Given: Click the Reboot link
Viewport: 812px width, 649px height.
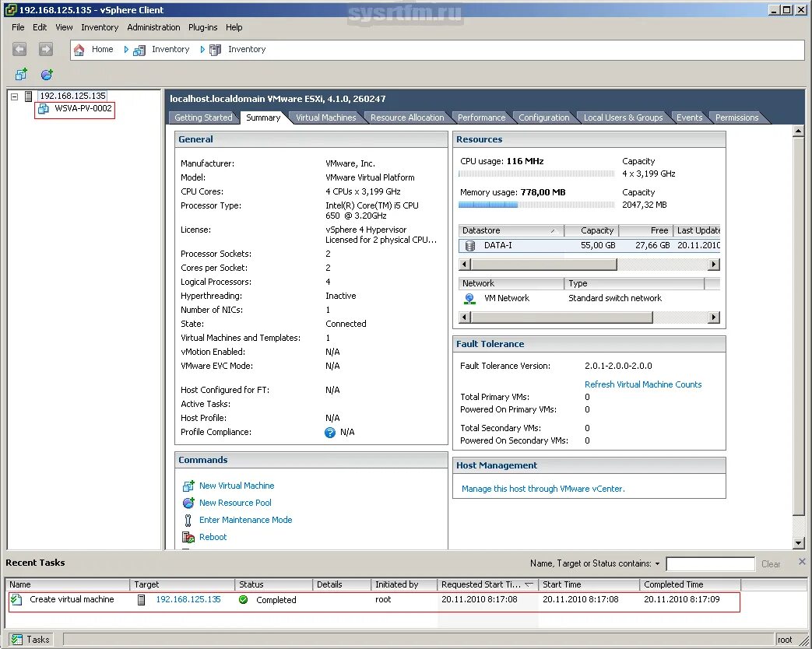Looking at the screenshot, I should tap(213, 537).
